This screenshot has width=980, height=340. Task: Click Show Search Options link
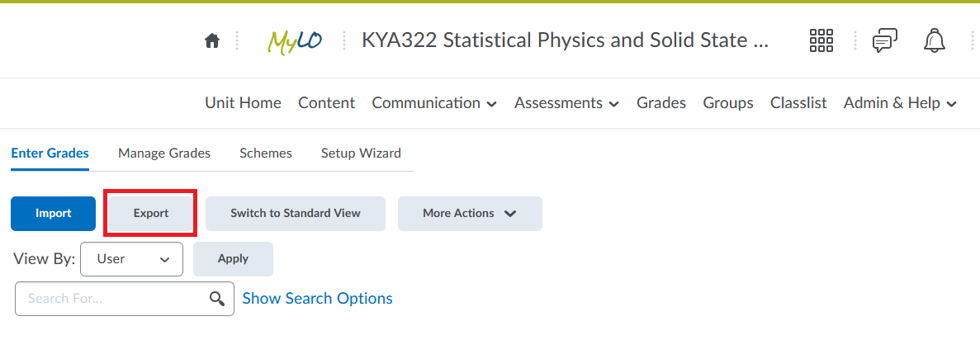pyautogui.click(x=318, y=299)
